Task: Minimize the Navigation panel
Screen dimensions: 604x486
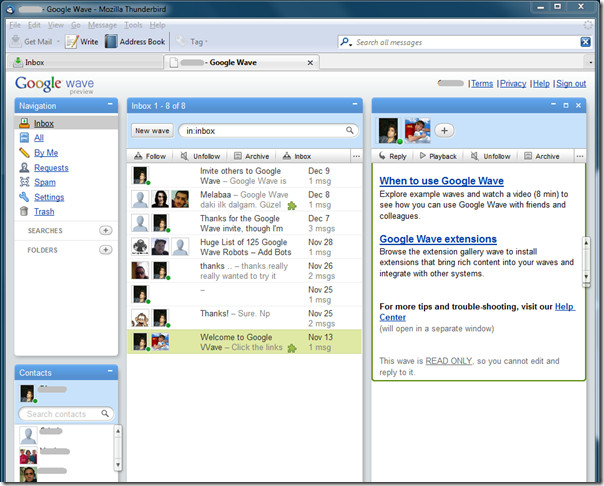Action: coord(110,104)
